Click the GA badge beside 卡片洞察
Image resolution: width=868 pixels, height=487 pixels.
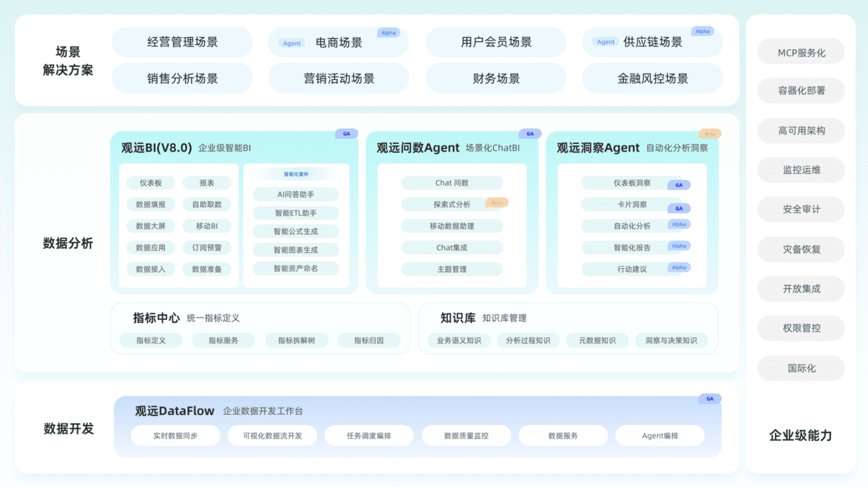pos(679,208)
